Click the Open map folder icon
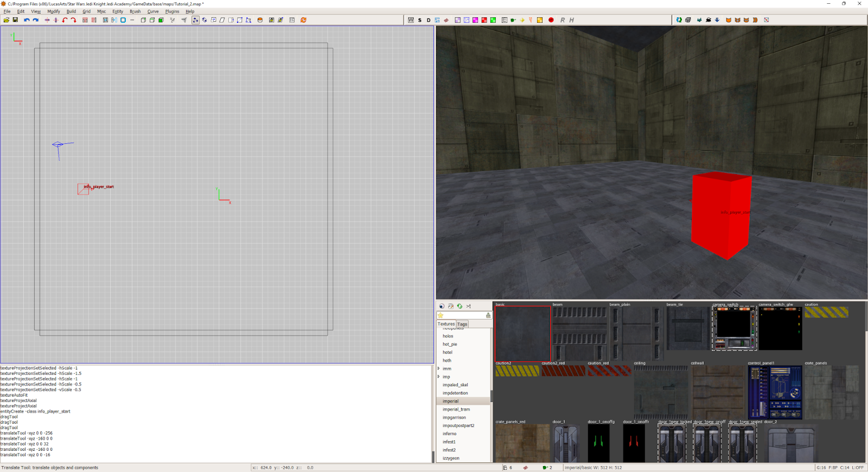 coord(7,20)
